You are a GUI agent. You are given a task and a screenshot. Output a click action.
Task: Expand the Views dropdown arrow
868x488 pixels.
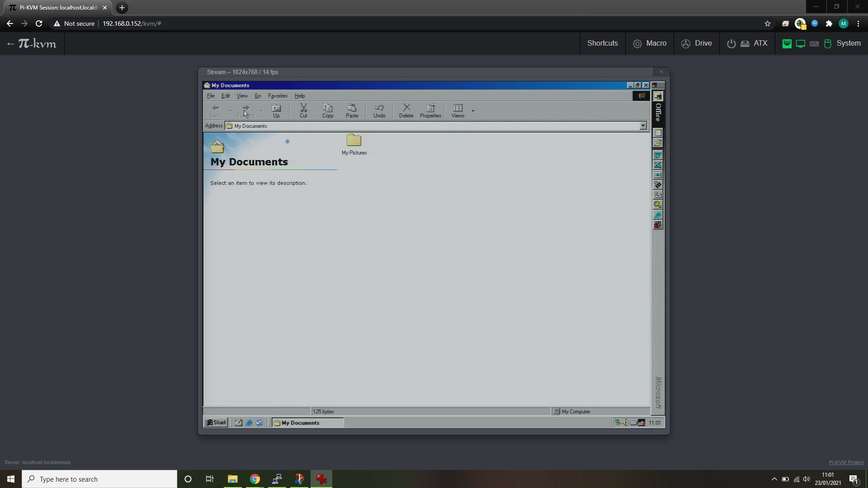tap(473, 111)
